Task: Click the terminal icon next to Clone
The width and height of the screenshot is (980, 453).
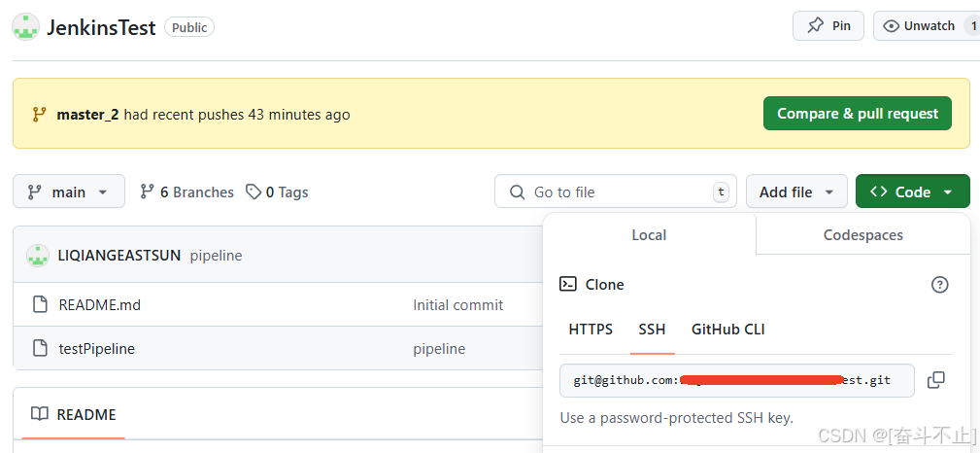Action: point(567,284)
